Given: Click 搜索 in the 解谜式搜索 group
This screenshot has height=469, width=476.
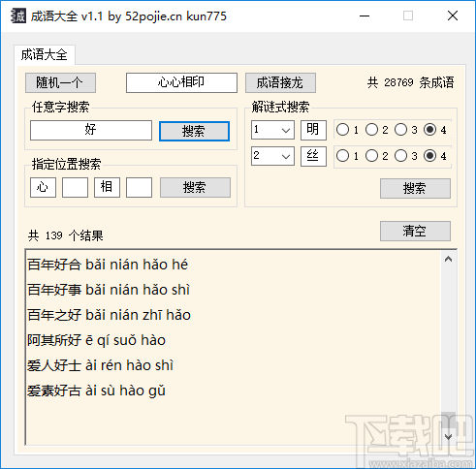Looking at the screenshot, I should click(415, 188).
